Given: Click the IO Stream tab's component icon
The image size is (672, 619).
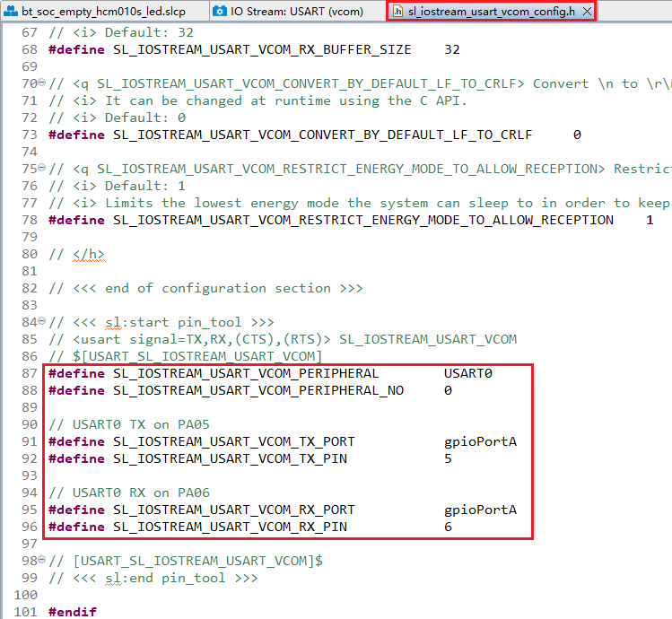Looking at the screenshot, I should (x=220, y=12).
